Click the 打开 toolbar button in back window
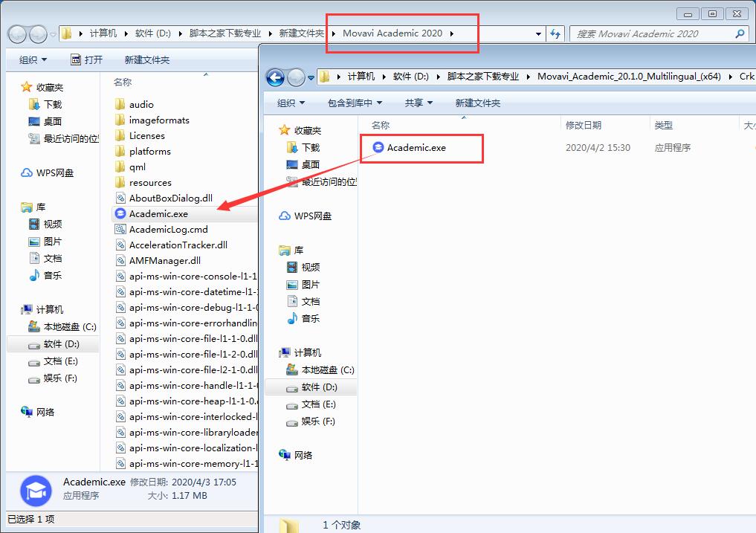Image resolution: width=756 pixels, height=533 pixels. (x=87, y=59)
